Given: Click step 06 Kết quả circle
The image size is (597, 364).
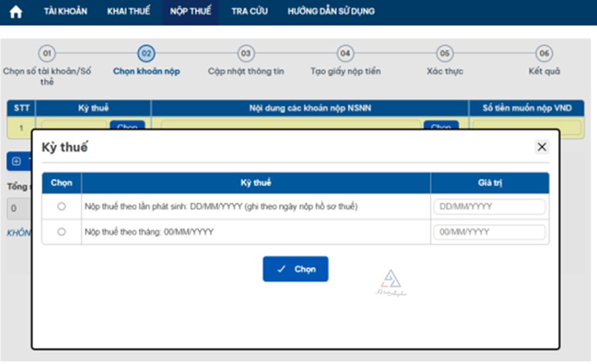Looking at the screenshot, I should coord(544,54).
